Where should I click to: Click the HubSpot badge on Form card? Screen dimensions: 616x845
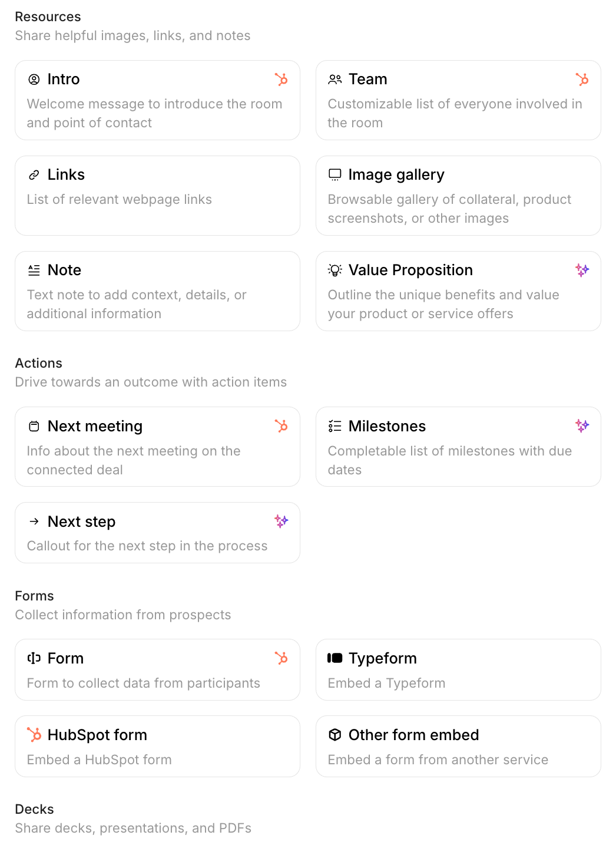pyautogui.click(x=281, y=658)
